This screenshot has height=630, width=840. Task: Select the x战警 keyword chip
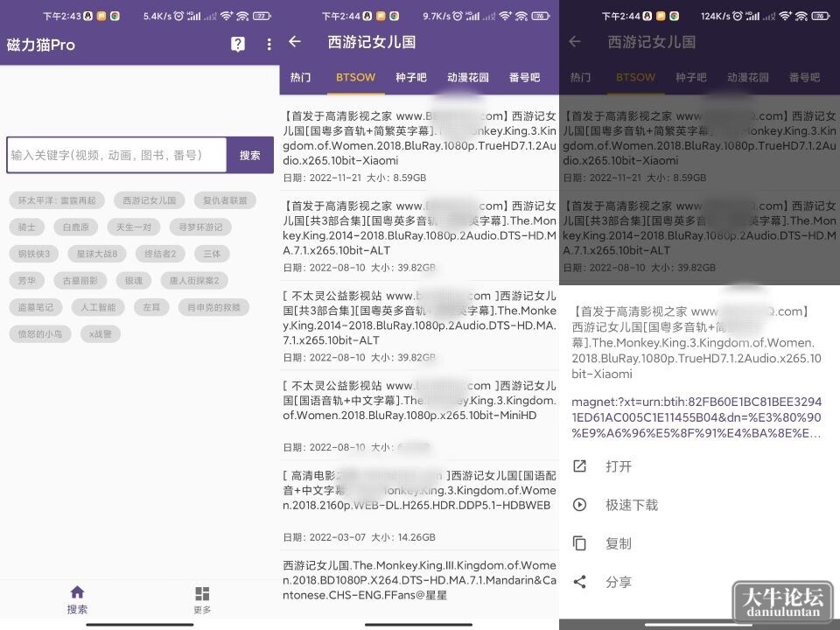(x=100, y=333)
